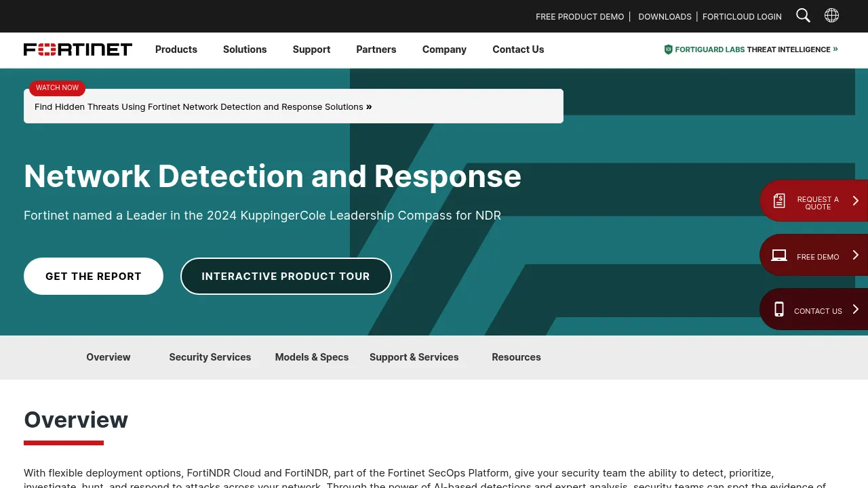The height and width of the screenshot is (488, 868).
Task: Open FortiCloud Login
Action: (x=742, y=16)
